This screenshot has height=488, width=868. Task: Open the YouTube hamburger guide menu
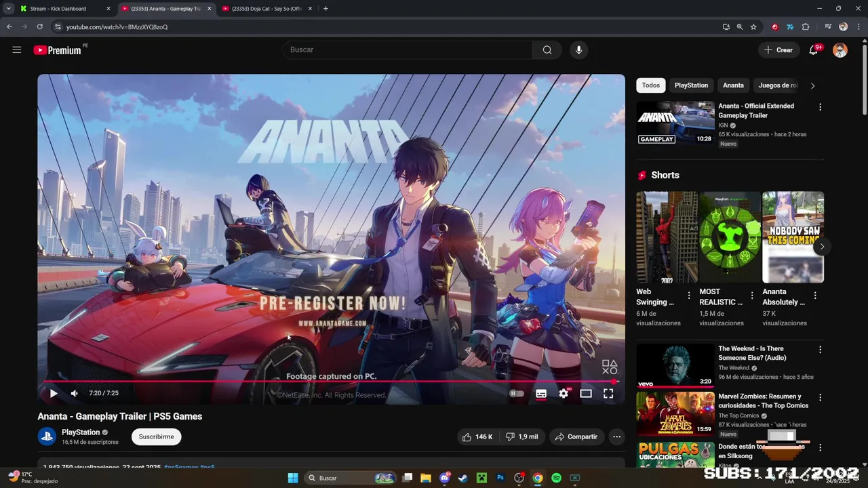tap(17, 49)
